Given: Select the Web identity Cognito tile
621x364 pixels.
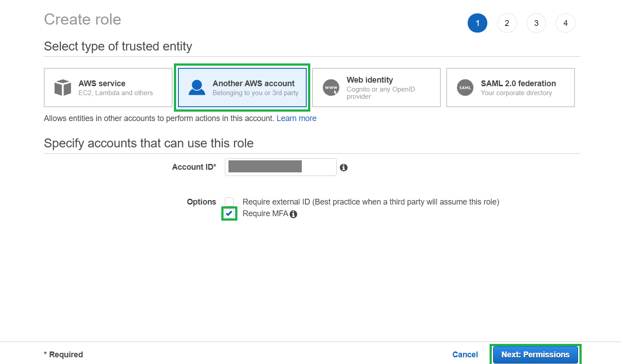Looking at the screenshot, I should click(376, 88).
